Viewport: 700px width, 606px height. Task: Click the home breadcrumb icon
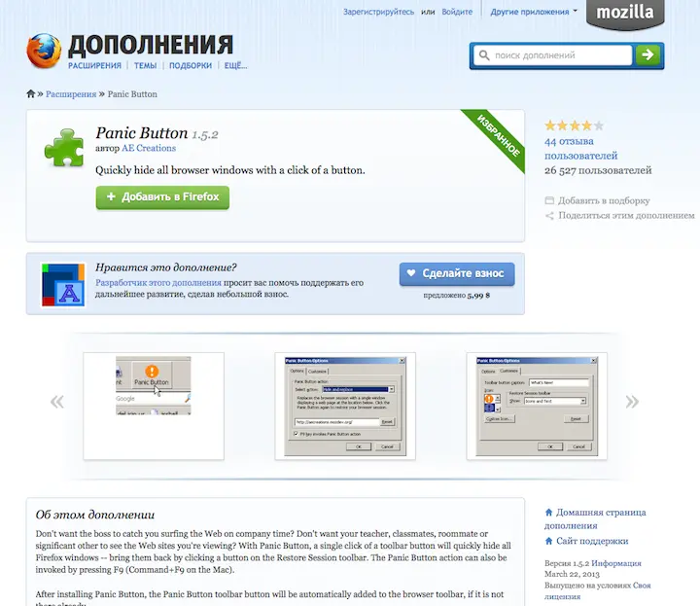tap(30, 93)
